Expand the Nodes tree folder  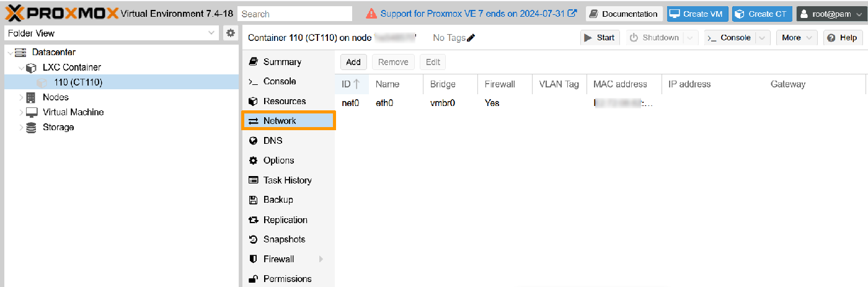tap(22, 97)
